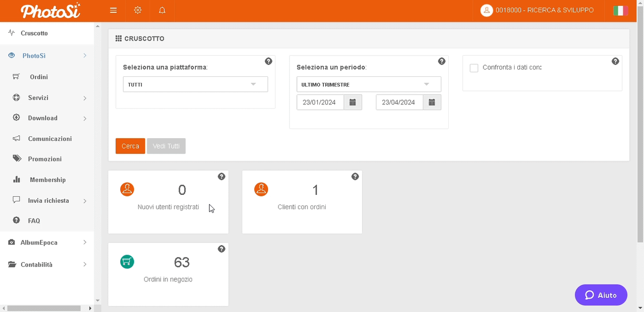The width and height of the screenshot is (644, 312).
Task: Click help icon on Clienti con ordini card
Action: [355, 177]
